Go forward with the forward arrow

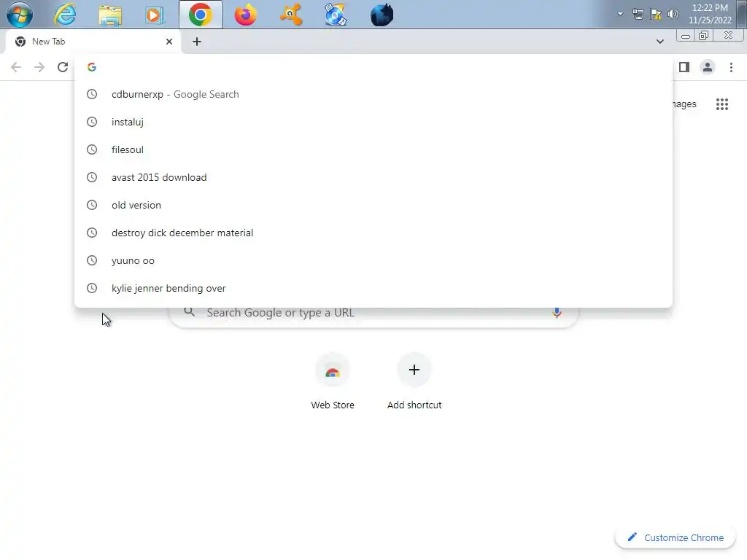click(39, 67)
